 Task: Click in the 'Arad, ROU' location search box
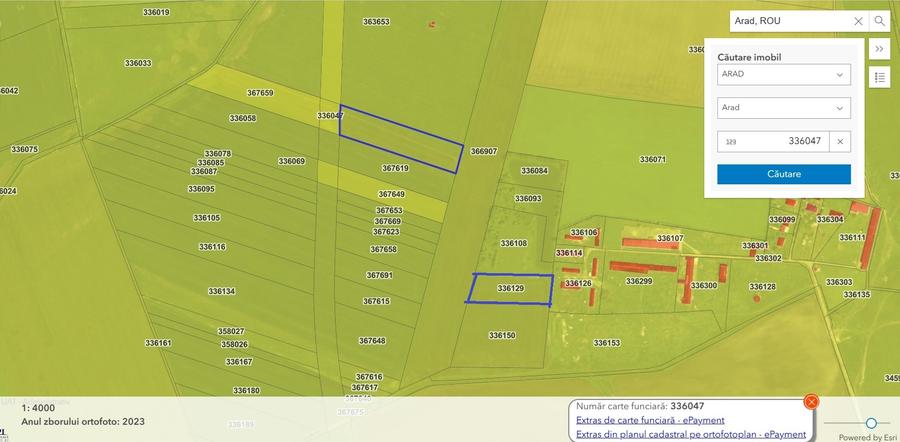point(790,21)
